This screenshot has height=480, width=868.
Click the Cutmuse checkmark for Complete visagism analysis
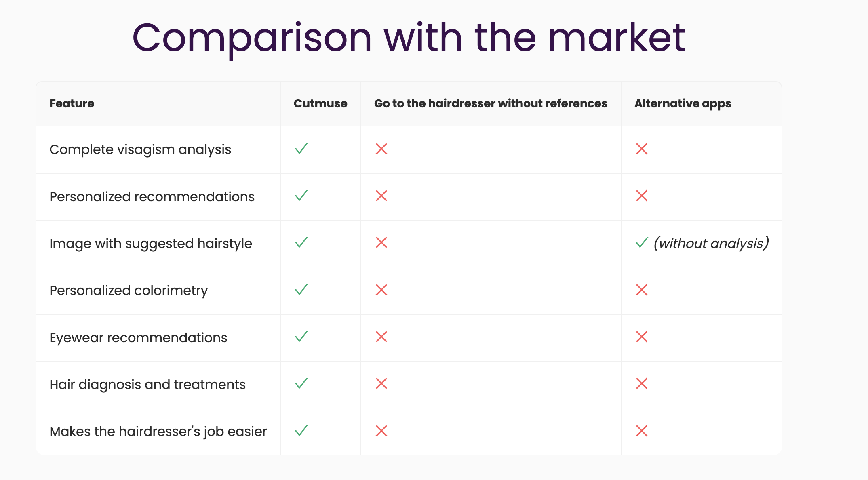301,149
